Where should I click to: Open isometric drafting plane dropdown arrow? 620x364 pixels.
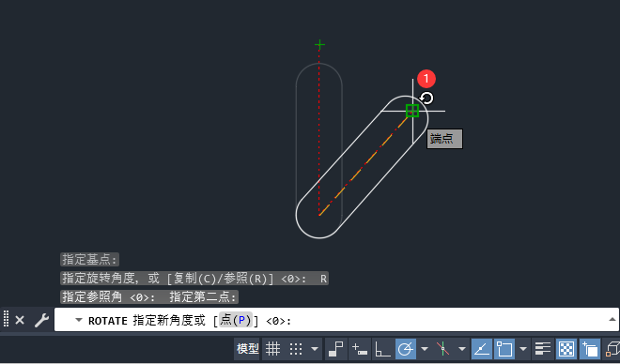pyautogui.click(x=462, y=349)
